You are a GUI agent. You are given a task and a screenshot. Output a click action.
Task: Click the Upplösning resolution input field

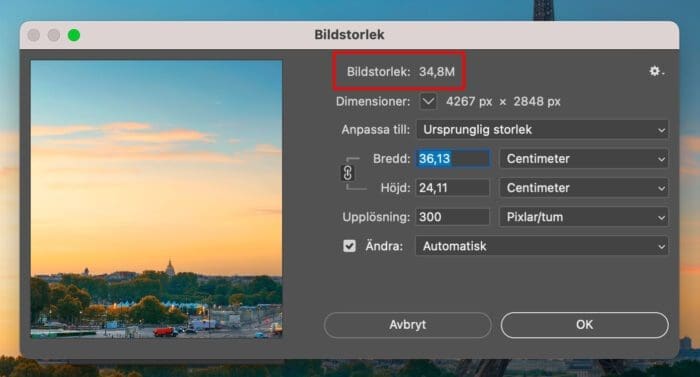[453, 217]
